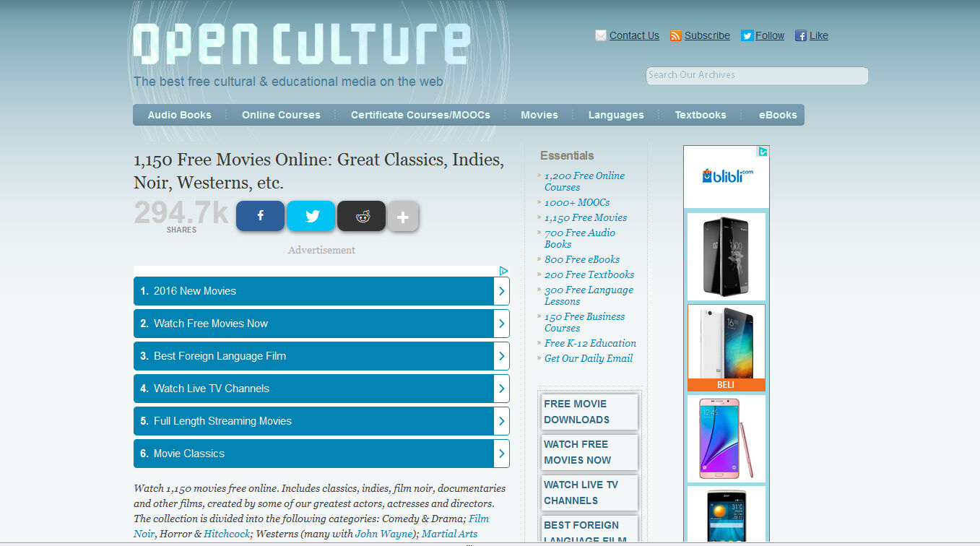Open 150 Free Business Courses link
Screen dimensions: 980x546
[584, 322]
